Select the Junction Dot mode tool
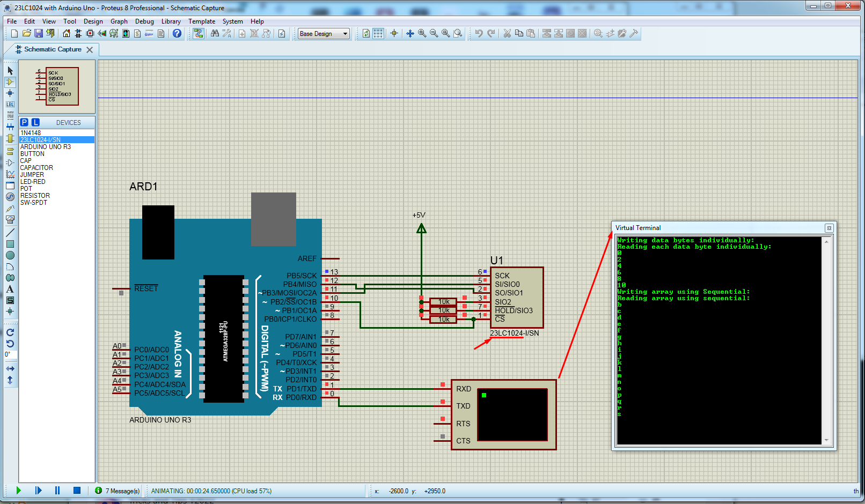This screenshot has width=865, height=504. 10,93
